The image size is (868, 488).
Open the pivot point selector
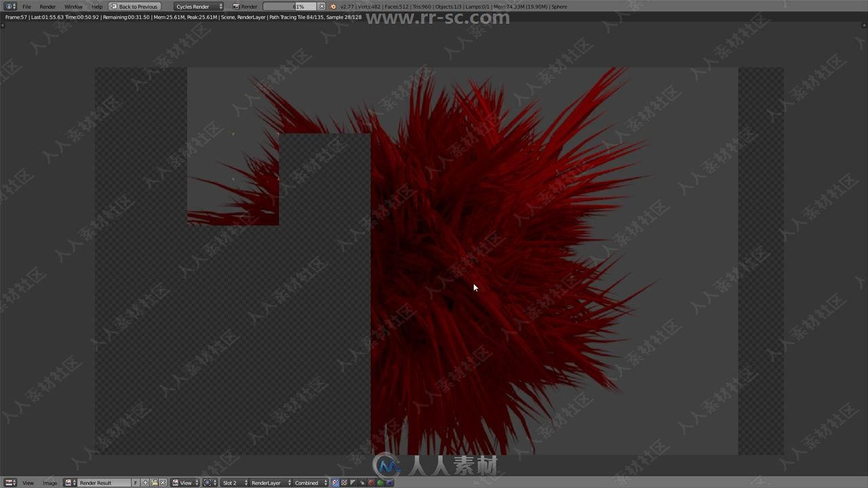210,483
